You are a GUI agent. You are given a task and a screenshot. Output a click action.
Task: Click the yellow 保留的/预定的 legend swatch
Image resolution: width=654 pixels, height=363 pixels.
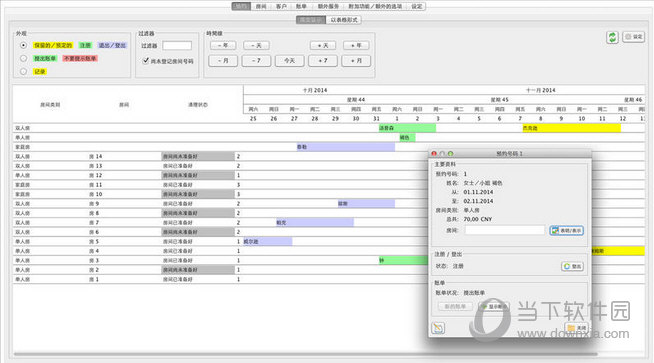53,45
